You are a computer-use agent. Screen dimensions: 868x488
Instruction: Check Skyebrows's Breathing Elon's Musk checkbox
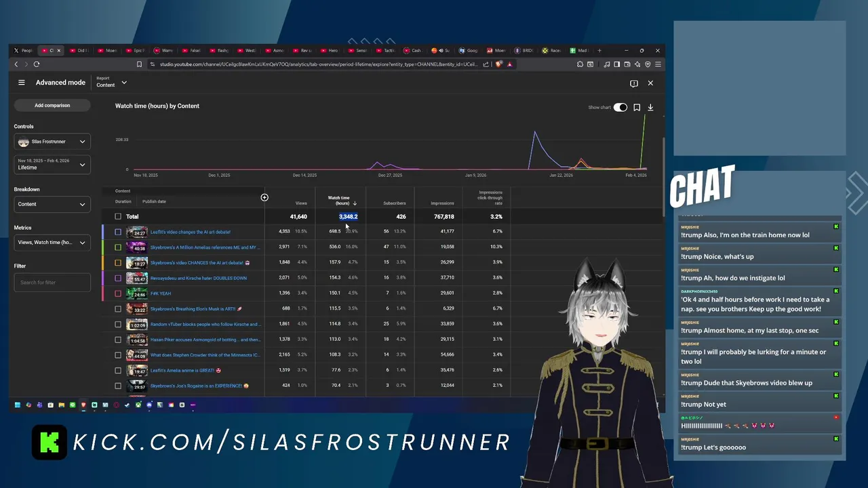pyautogui.click(x=118, y=309)
